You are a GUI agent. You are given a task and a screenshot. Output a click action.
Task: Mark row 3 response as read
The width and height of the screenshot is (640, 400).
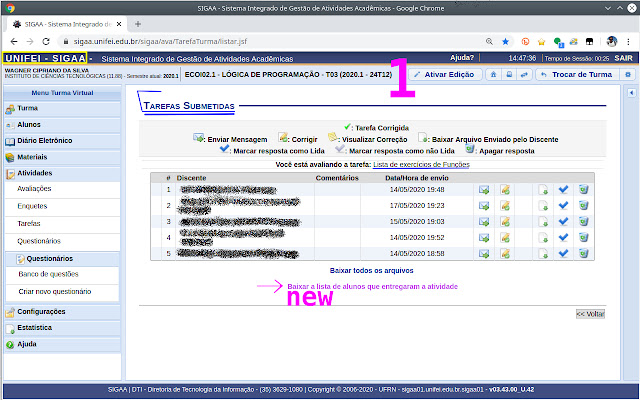[x=563, y=222]
